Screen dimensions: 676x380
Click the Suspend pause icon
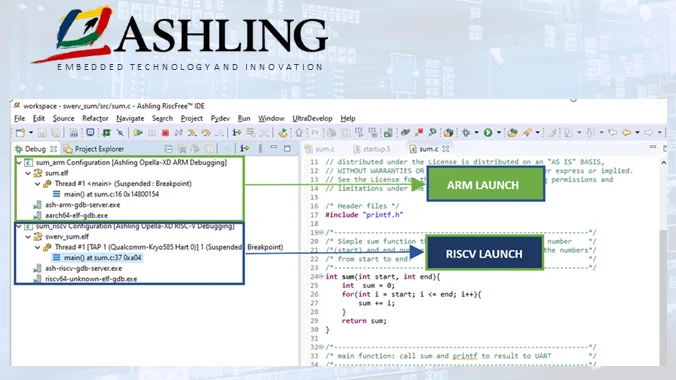pos(152,133)
